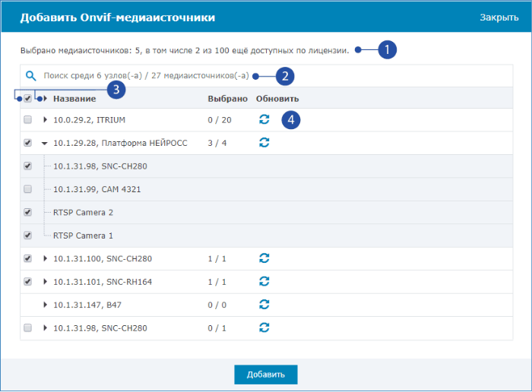Uncheck the RTSP Camera 2 checkbox
Screen dimensions: 532x392
[x=28, y=212]
